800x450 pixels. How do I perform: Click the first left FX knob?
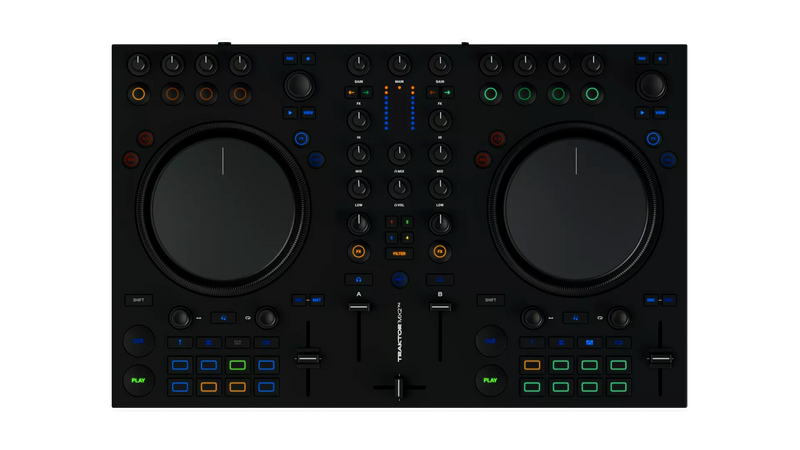(x=139, y=65)
